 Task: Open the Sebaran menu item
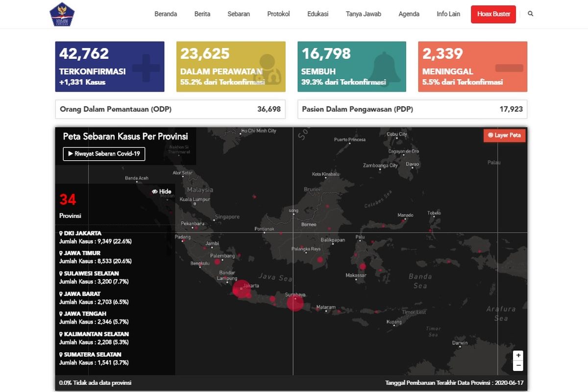pos(239,14)
